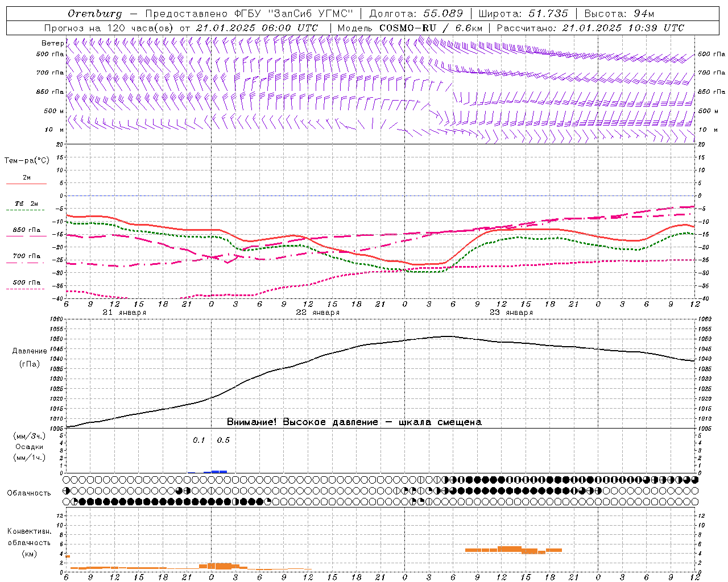This screenshot has height=582, width=728.
Task: Click the '0.5' precipitation amount value
Action: [x=224, y=440]
